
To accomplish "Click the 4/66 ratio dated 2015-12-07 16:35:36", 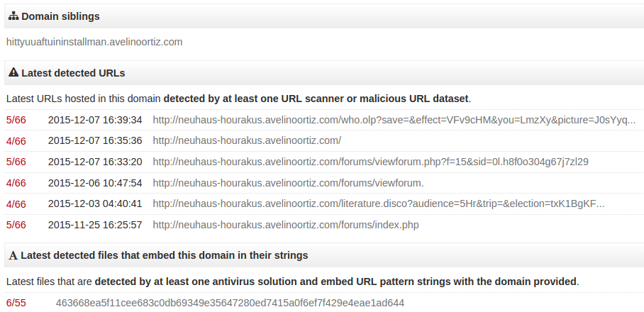I will tap(16, 140).
